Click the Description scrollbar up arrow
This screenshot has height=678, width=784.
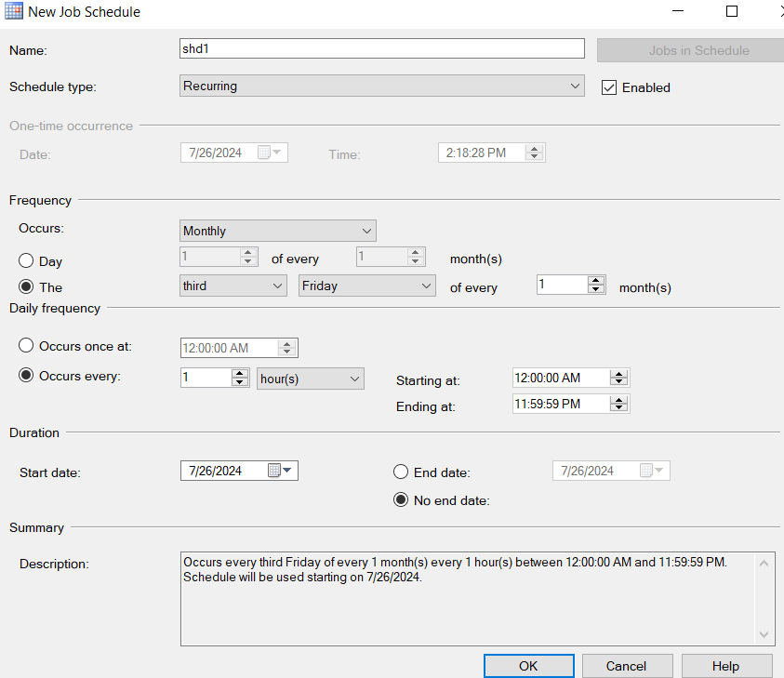(x=764, y=564)
